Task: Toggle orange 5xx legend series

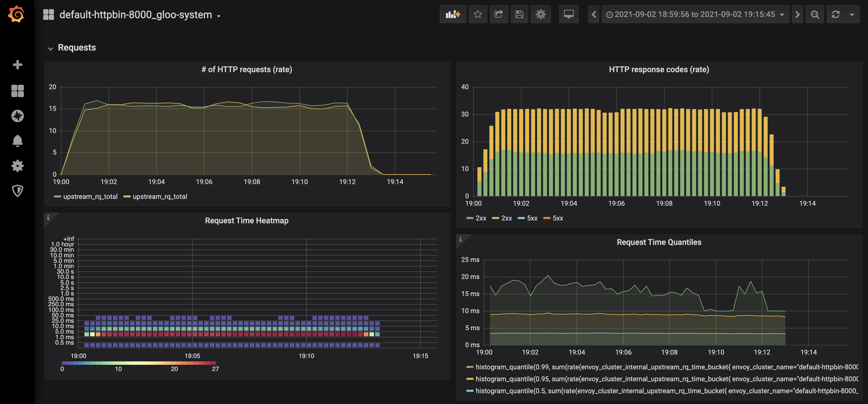Action: click(x=558, y=218)
